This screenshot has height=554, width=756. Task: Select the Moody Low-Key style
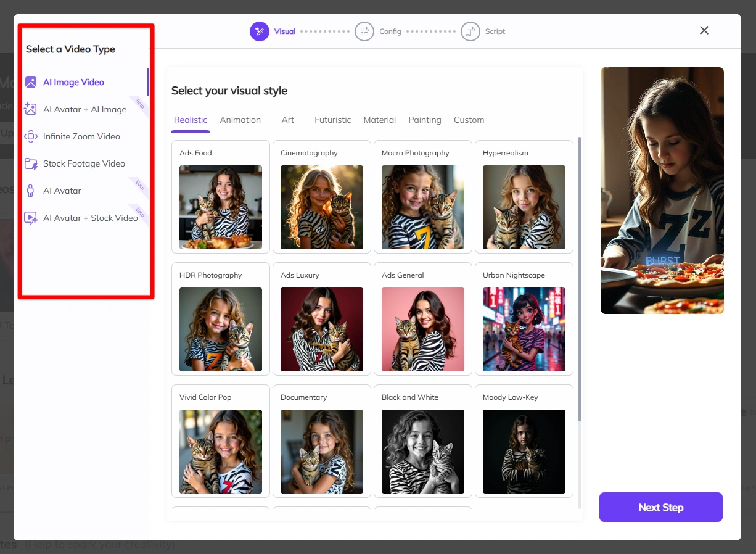[x=524, y=441]
